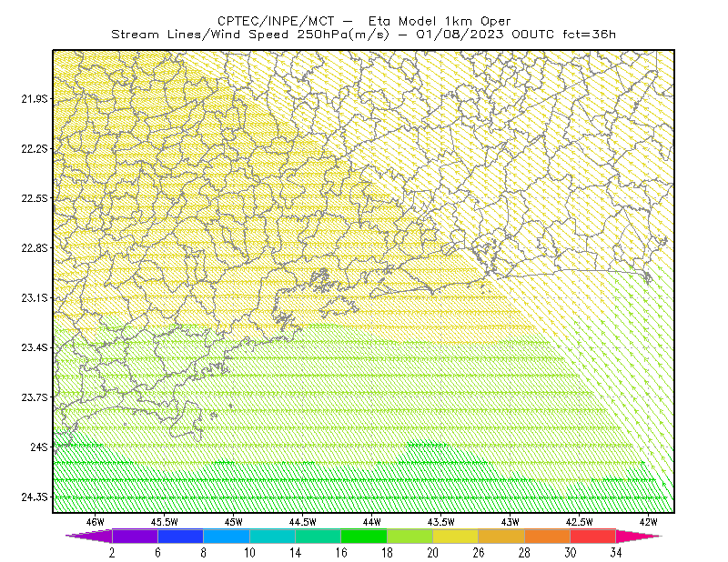
Task: Click the gold-orange legend segment
Action: [501, 536]
